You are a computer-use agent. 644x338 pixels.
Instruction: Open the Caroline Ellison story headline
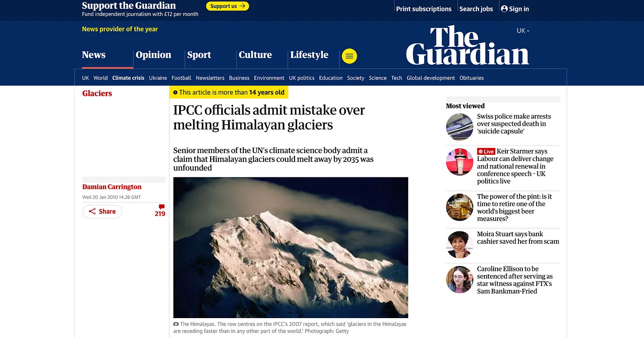[515, 280]
